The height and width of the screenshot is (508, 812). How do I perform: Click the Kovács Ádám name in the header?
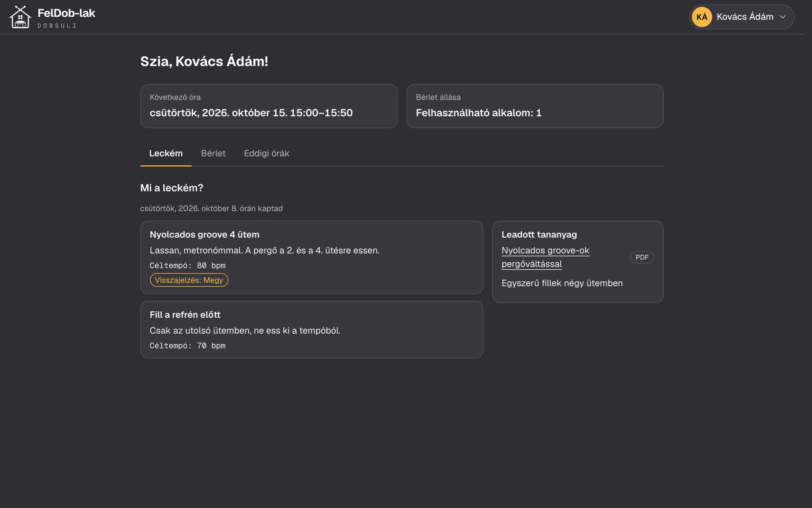745,17
